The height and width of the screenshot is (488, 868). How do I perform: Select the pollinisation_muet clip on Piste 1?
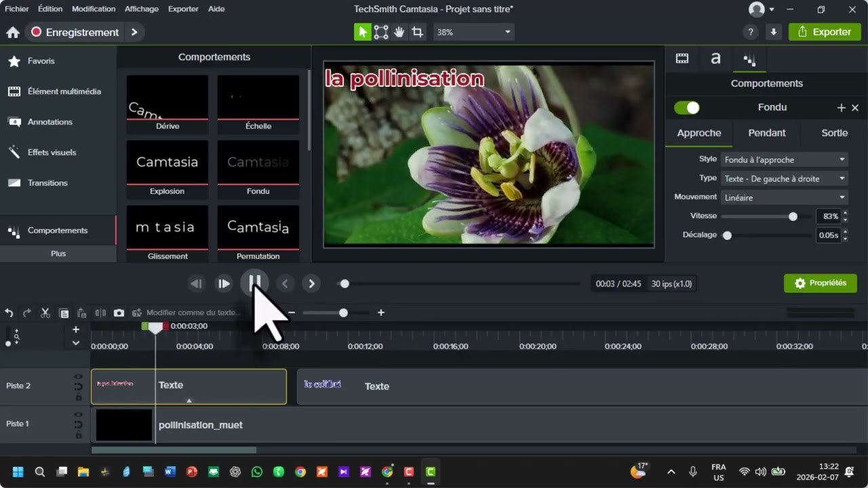pos(479,425)
